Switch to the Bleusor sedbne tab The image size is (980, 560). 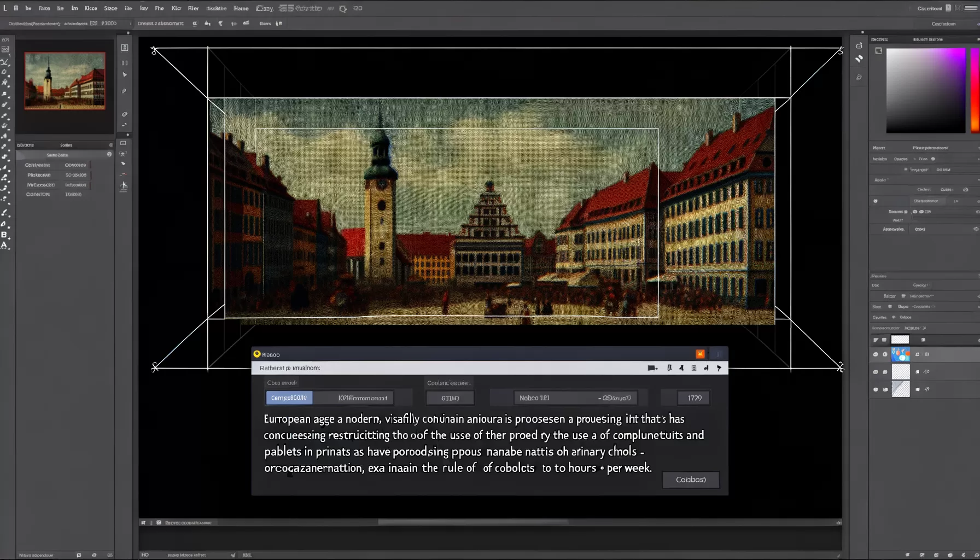[x=928, y=39]
